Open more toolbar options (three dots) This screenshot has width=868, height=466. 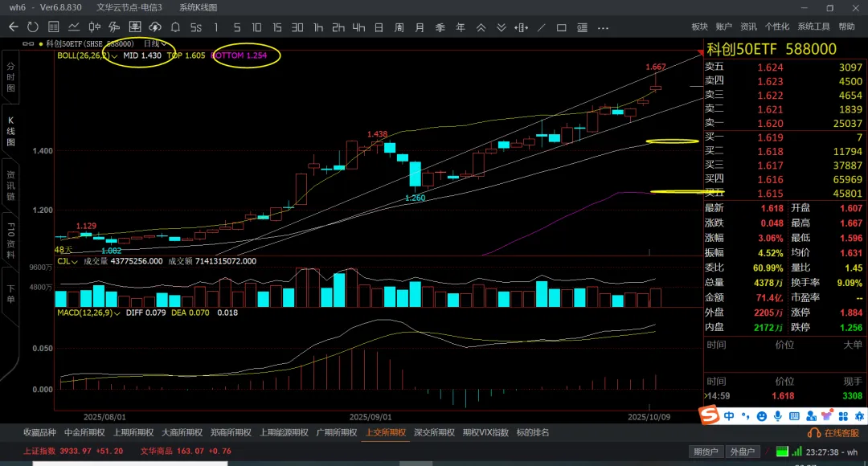[603, 27]
